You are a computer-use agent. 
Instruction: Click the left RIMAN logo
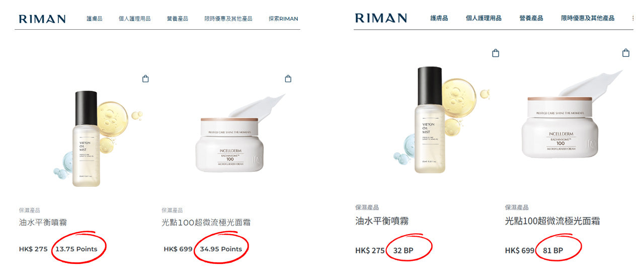[42, 19]
